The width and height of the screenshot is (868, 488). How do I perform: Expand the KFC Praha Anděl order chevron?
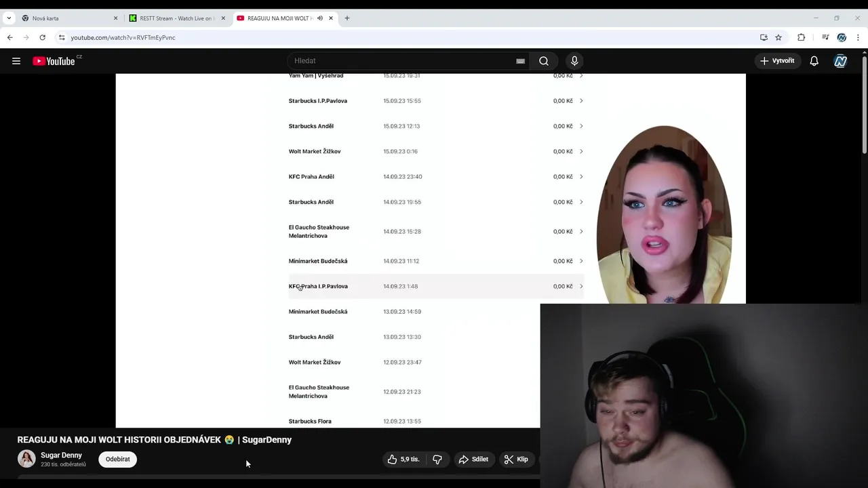(x=581, y=177)
